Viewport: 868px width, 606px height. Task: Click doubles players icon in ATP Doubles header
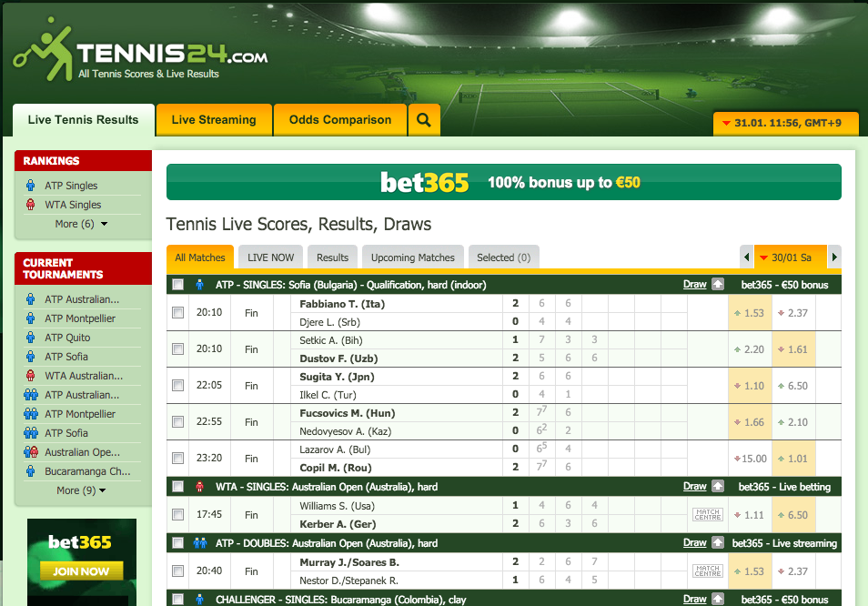tap(200, 543)
